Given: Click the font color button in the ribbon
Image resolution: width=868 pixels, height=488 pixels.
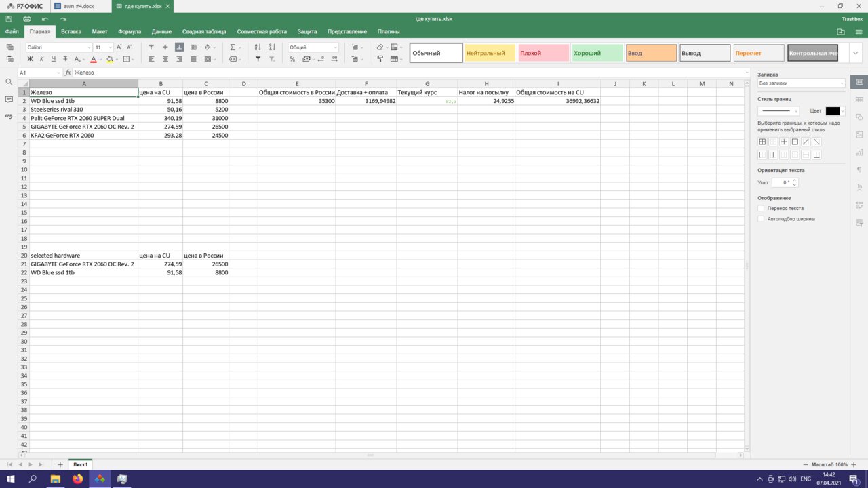Looking at the screenshot, I should [93, 59].
